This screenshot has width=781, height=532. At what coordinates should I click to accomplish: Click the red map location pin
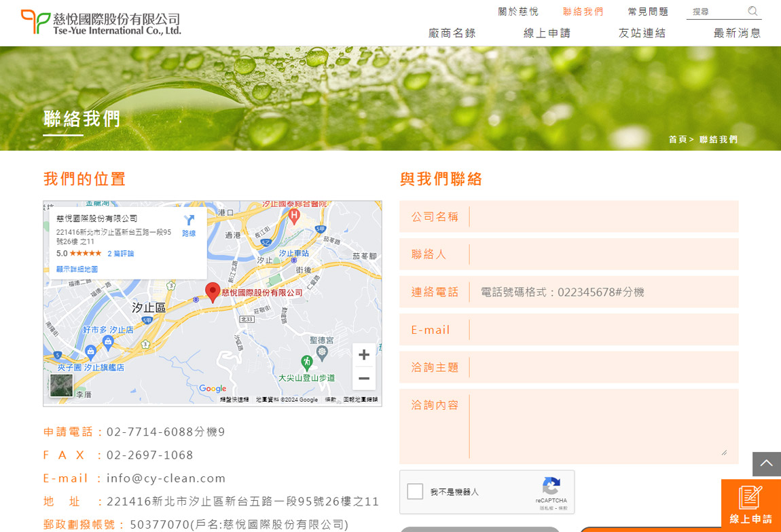tap(213, 292)
